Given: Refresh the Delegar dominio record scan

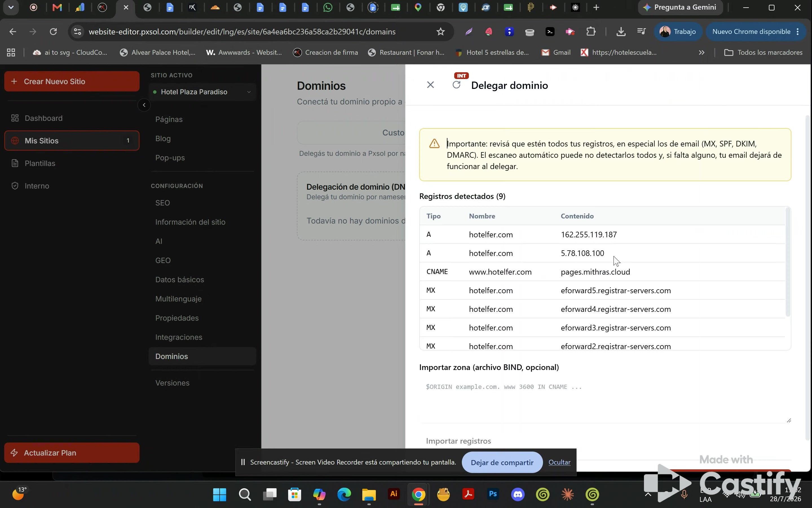Looking at the screenshot, I should [x=456, y=85].
